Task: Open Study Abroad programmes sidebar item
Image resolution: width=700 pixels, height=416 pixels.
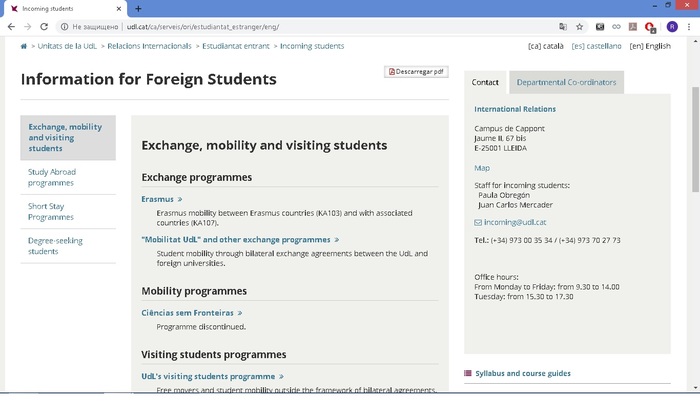Action: point(52,177)
